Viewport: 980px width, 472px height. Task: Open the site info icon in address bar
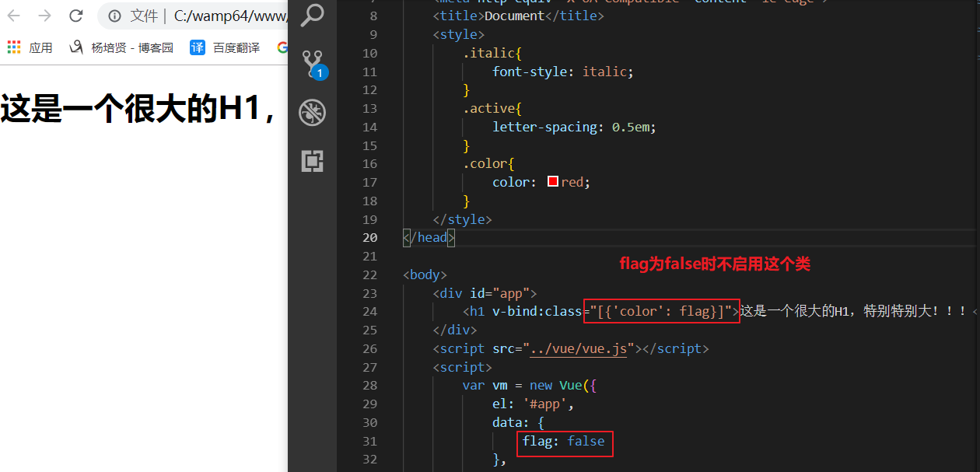pyautogui.click(x=114, y=16)
